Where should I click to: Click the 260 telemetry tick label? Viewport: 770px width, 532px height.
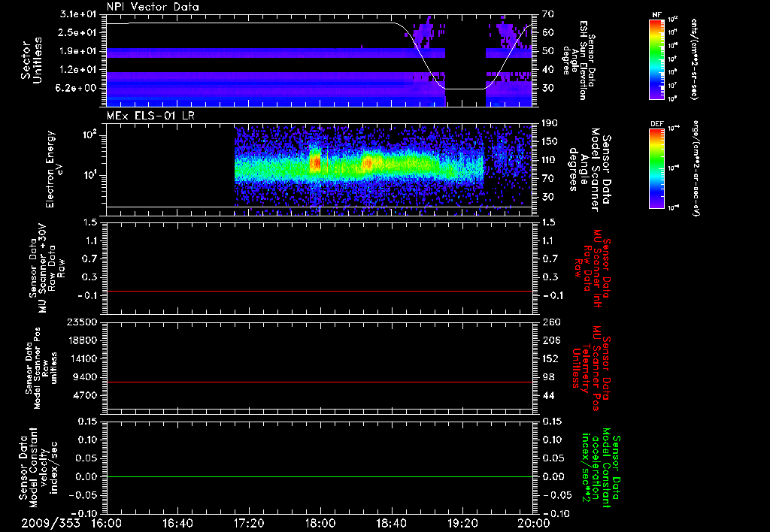click(x=550, y=322)
